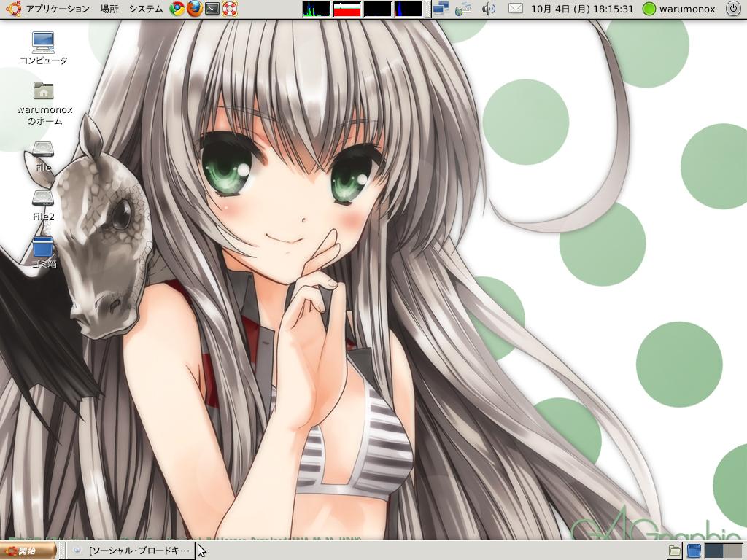Open the アプリケーション menu
Image resolution: width=747 pixels, height=560 pixels.
click(x=57, y=9)
